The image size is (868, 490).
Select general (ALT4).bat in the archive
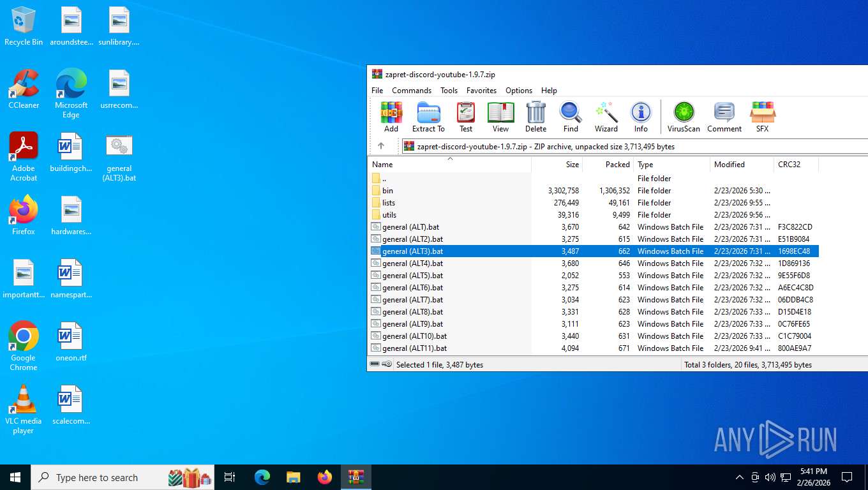(594, 264)
